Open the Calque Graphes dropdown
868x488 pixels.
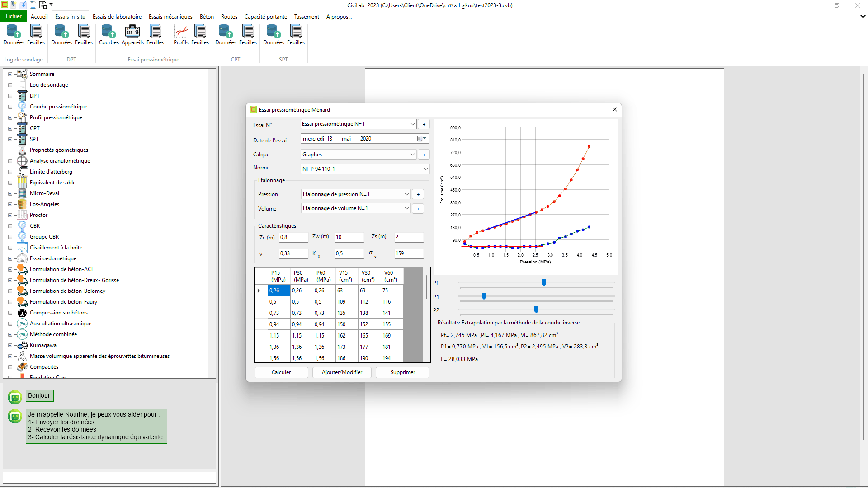click(413, 155)
